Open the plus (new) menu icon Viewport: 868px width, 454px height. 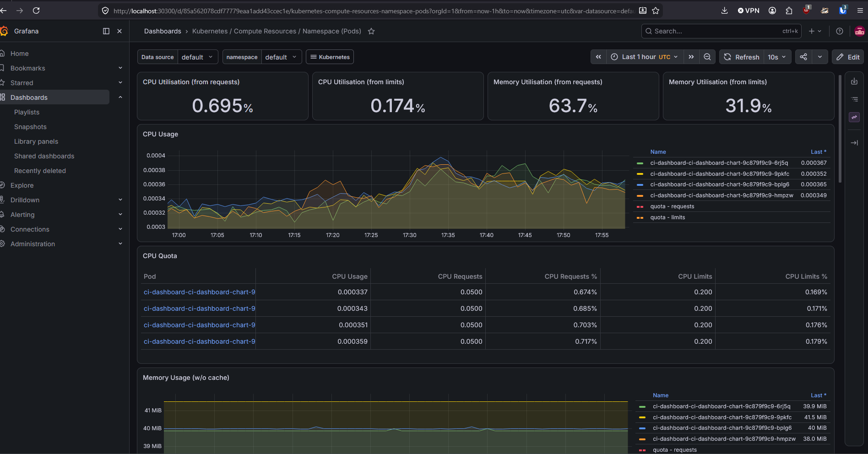click(815, 31)
